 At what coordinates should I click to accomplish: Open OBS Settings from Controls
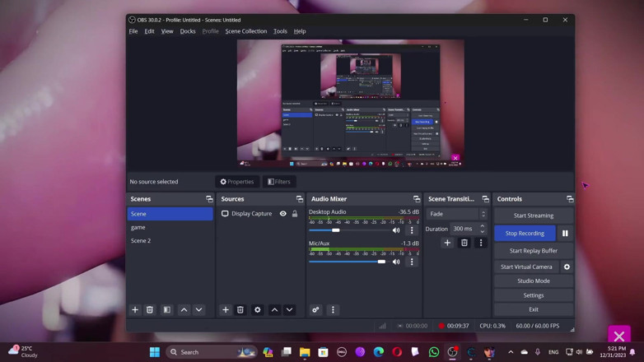click(x=534, y=295)
